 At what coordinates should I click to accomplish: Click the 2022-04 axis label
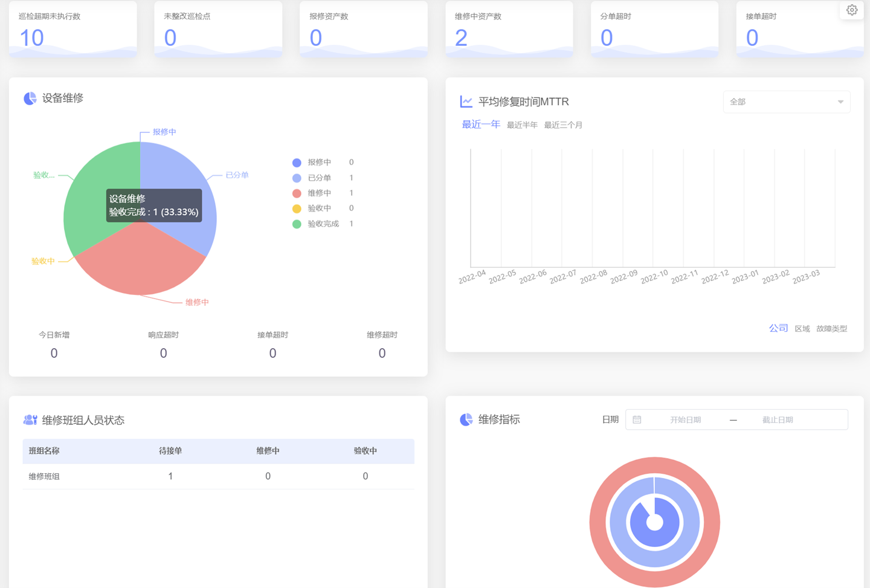[472, 276]
